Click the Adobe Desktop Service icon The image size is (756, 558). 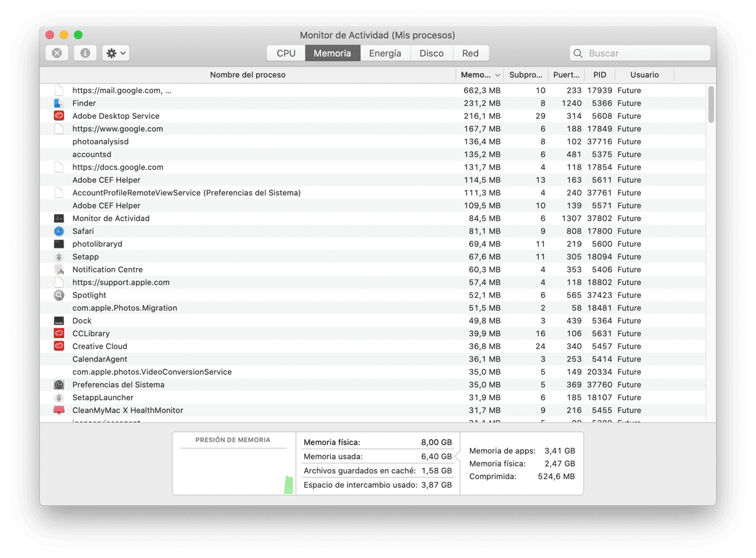pos(59,116)
